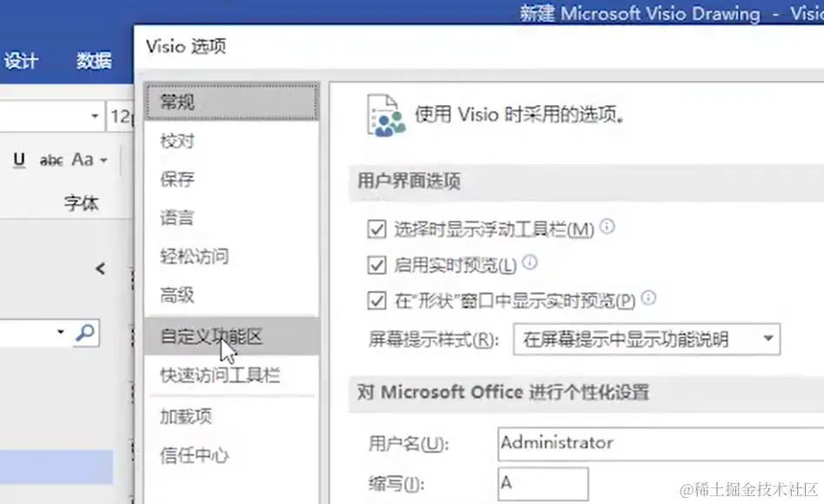
Task: Uncheck 启用实时预览 checkbox
Action: coord(377,265)
